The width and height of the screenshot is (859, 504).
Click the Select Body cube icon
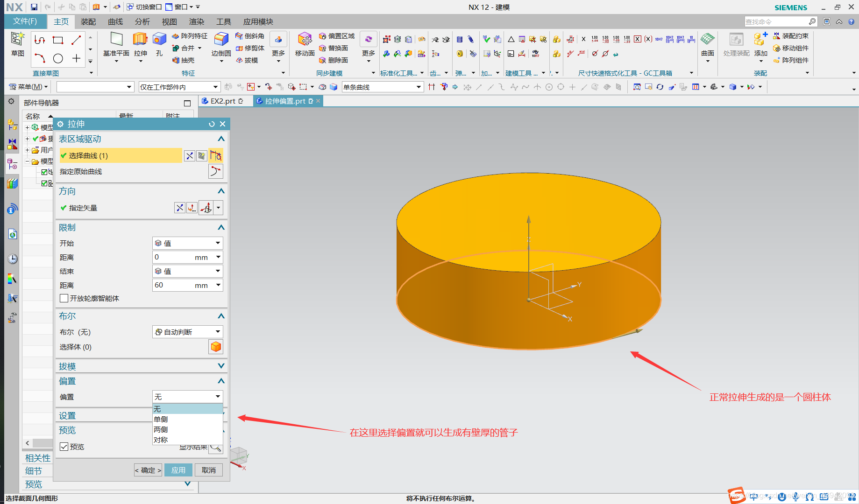coord(215,347)
